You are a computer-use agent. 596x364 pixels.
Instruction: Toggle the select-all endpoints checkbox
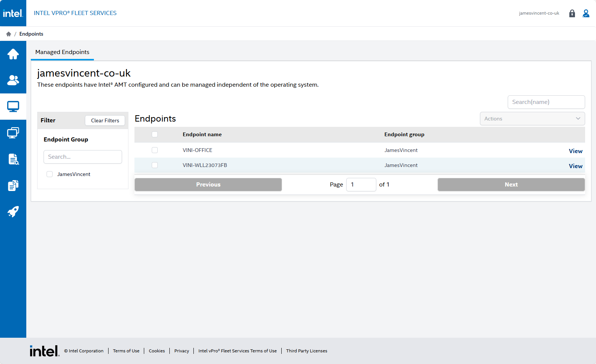(x=155, y=134)
